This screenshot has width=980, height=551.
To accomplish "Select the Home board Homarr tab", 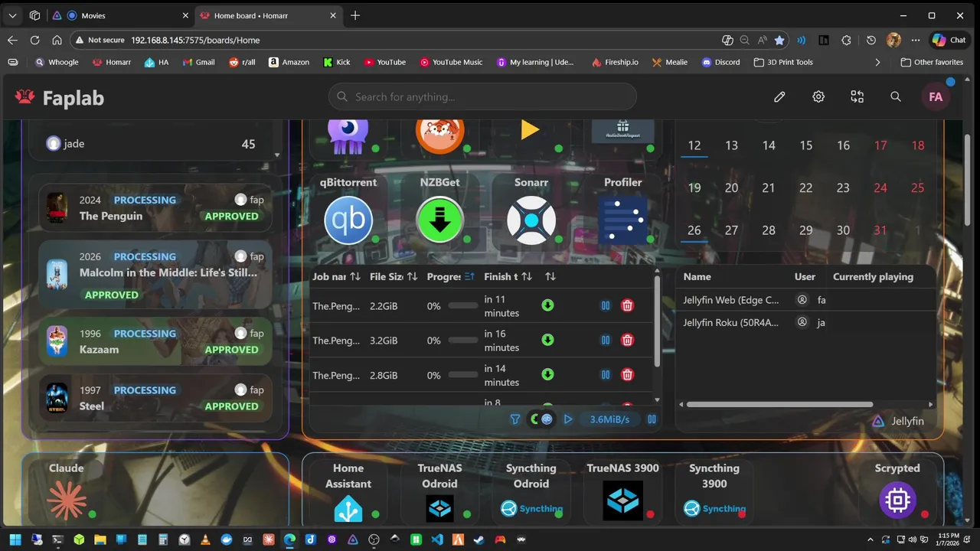I will [x=266, y=15].
